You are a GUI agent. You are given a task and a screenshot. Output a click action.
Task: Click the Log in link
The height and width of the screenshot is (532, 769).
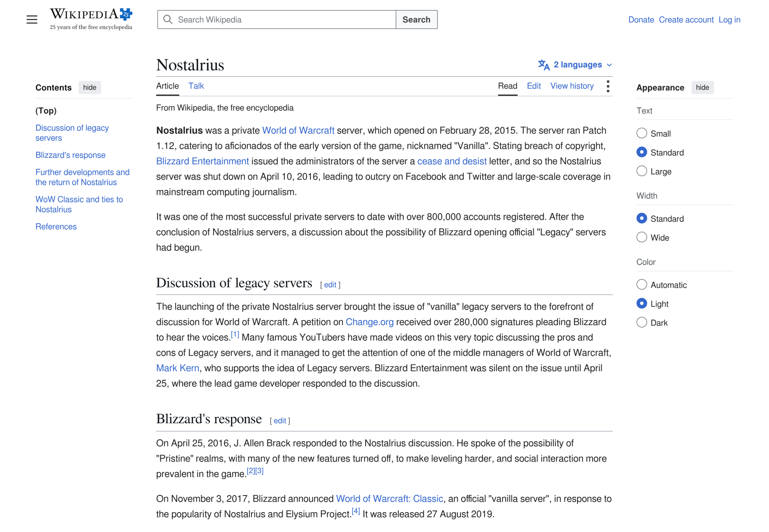pyautogui.click(x=729, y=20)
